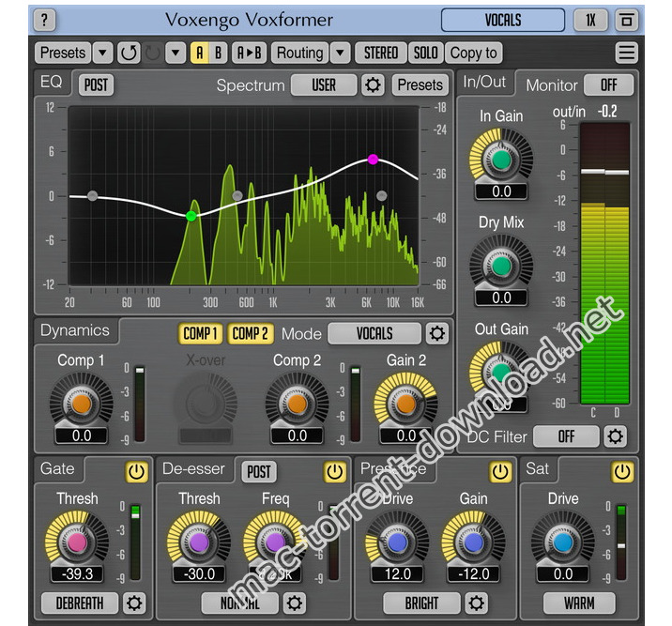Click De-esser Thresh value -30.0

coord(199,573)
